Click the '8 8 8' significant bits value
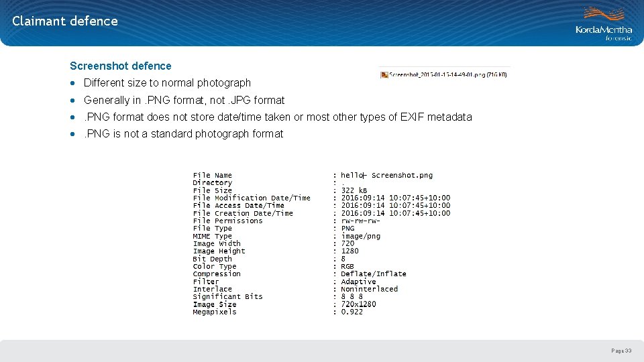The width and height of the screenshot is (644, 362). 352,296
